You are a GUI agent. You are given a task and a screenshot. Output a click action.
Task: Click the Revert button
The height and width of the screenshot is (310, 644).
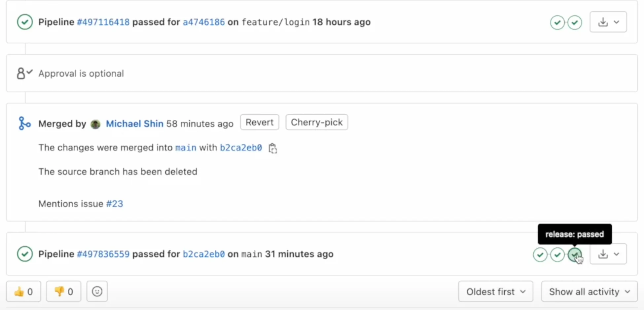coord(260,122)
